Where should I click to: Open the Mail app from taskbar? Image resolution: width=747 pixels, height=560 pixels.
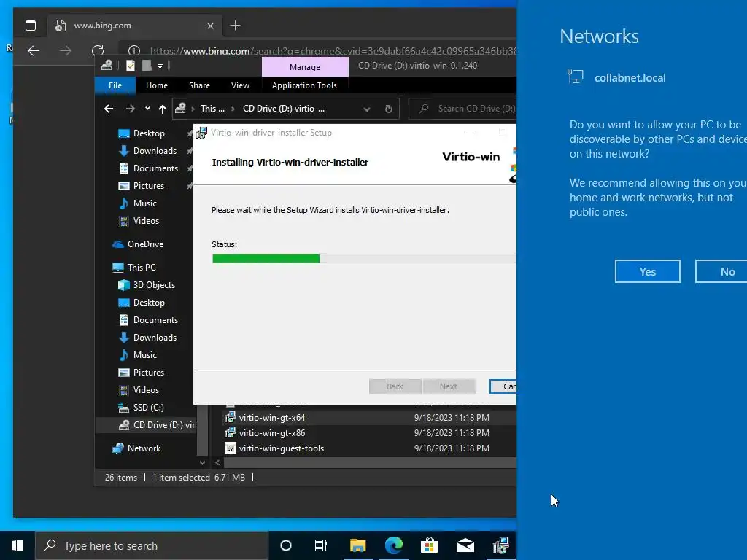[465, 545]
